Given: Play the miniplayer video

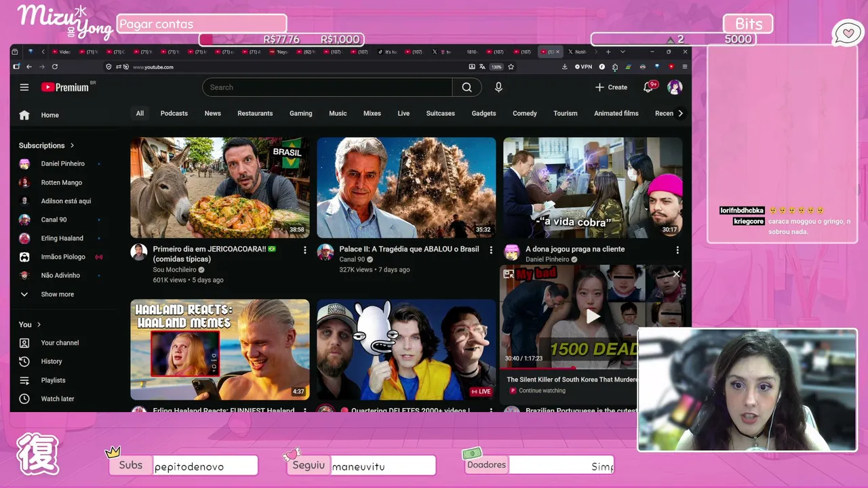Looking at the screenshot, I should tap(593, 317).
